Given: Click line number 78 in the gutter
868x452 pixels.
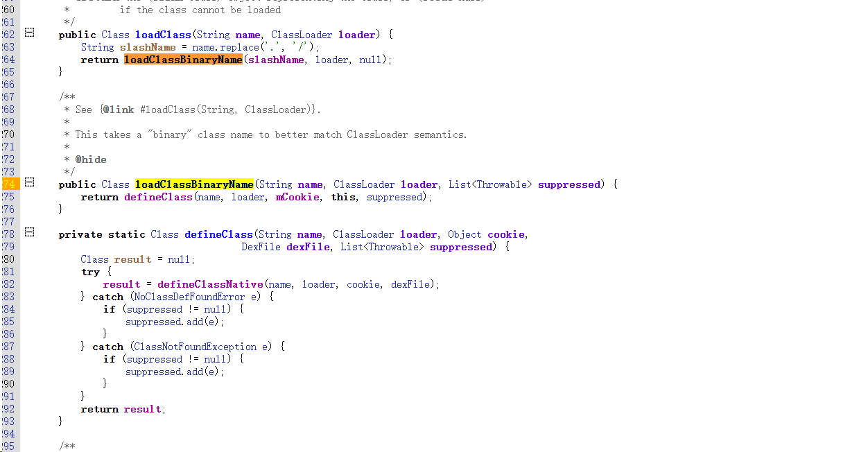Looking at the screenshot, I should [8, 234].
